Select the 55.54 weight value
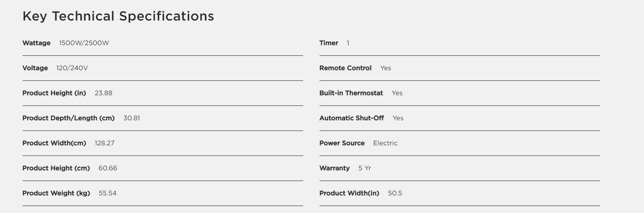Screen dimensions: 644x213 [107, 193]
